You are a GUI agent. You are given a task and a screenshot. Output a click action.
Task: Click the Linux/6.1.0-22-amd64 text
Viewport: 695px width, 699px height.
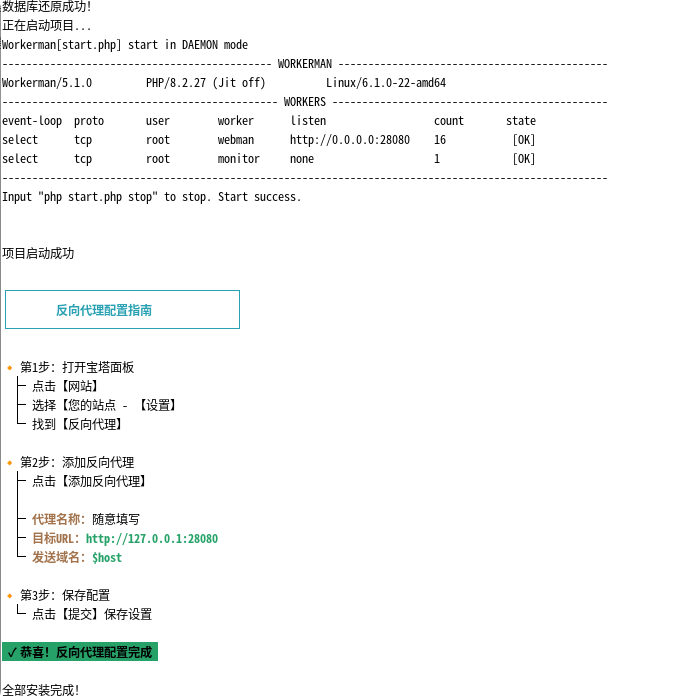(x=386, y=83)
